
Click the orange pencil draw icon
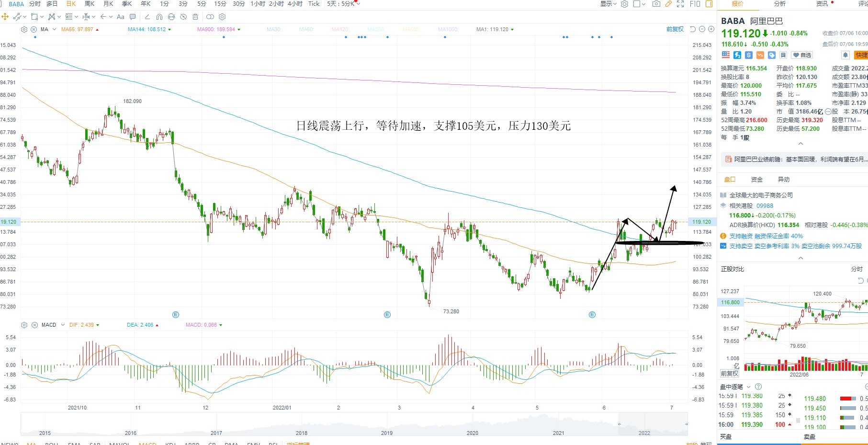tap(668, 4)
